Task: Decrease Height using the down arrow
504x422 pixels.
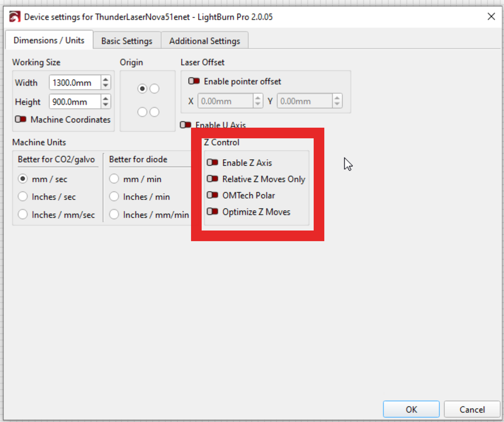Action: click(106, 105)
